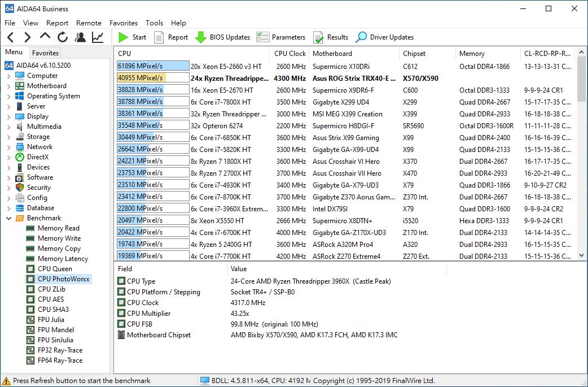Select the Config tree item

click(x=32, y=197)
